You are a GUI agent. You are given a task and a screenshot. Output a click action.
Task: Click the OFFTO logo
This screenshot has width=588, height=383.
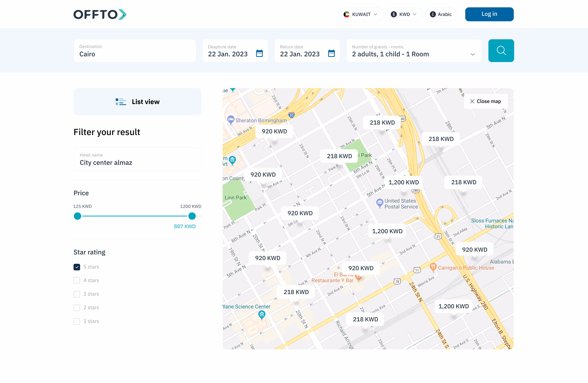[x=100, y=14]
